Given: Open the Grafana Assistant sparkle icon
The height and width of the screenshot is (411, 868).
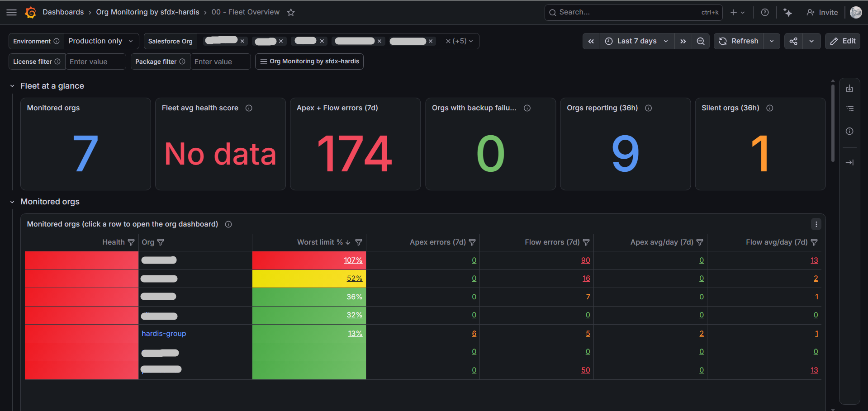Looking at the screenshot, I should click(787, 12).
